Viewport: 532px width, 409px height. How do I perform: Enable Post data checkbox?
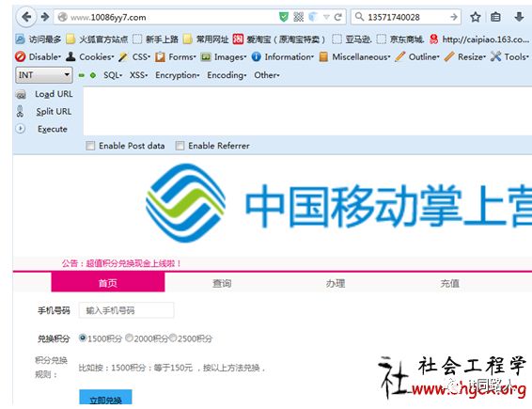pos(90,146)
